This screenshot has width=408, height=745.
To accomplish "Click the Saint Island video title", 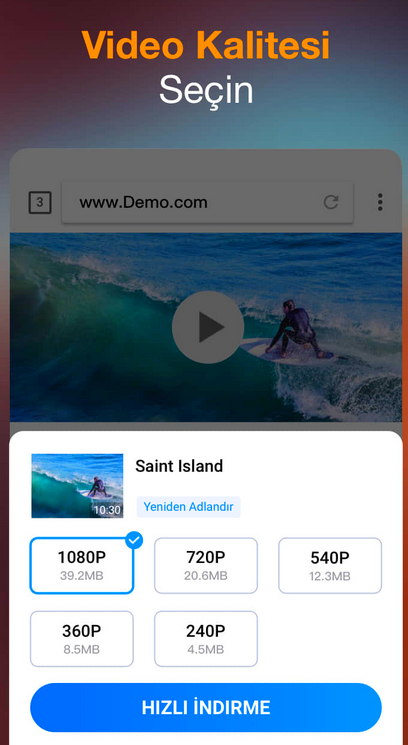I will click(179, 466).
